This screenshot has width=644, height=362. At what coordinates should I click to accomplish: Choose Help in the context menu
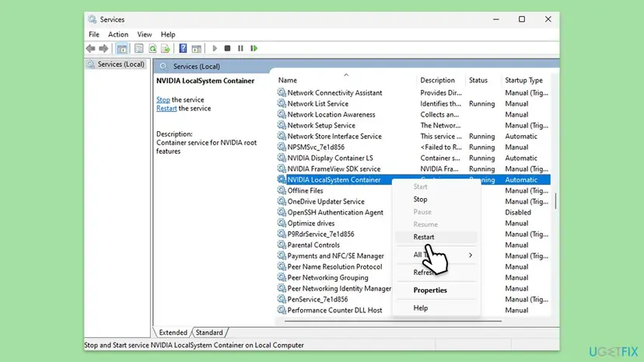tap(436, 308)
